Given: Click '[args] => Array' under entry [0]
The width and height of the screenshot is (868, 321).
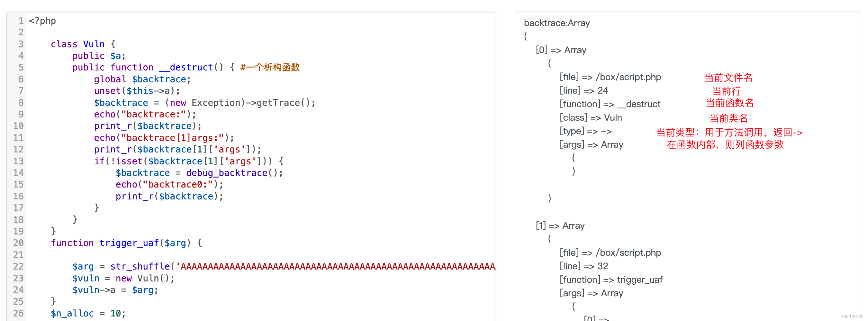Looking at the screenshot, I should pyautogui.click(x=591, y=145).
